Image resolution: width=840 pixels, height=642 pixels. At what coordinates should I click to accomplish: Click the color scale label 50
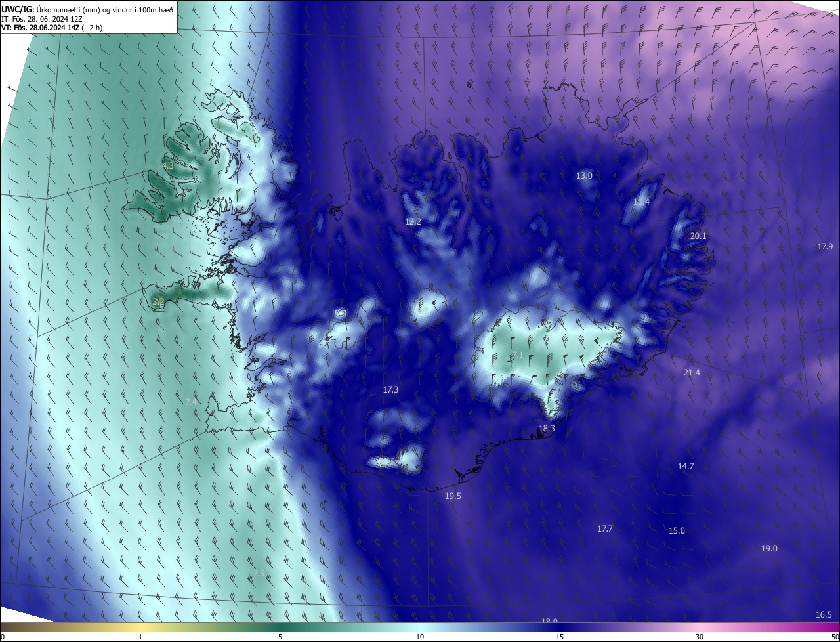click(x=835, y=637)
